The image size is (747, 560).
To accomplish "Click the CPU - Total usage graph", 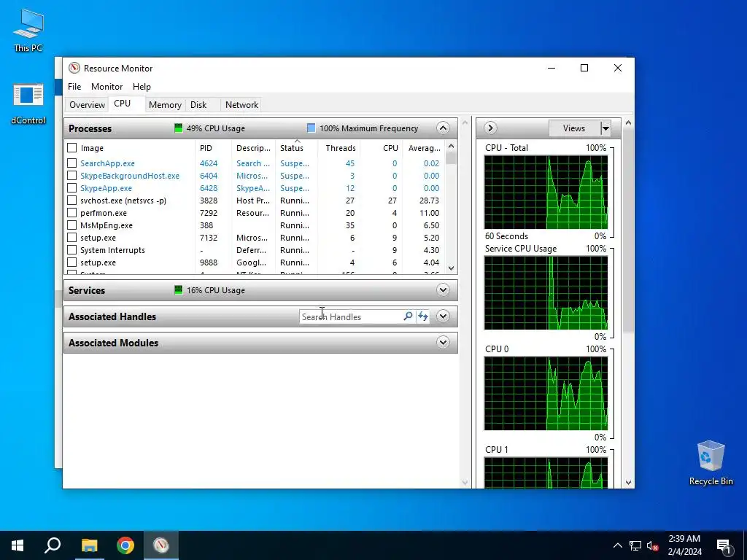I will (546, 192).
